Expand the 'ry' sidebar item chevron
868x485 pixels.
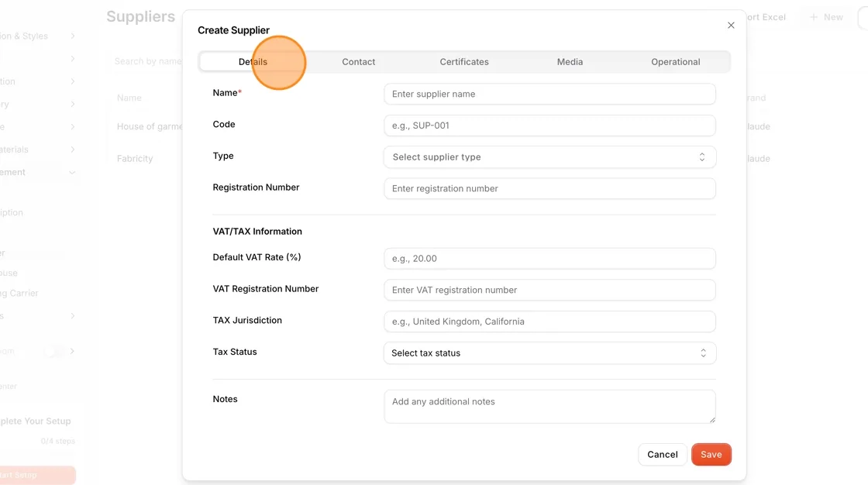[73, 104]
